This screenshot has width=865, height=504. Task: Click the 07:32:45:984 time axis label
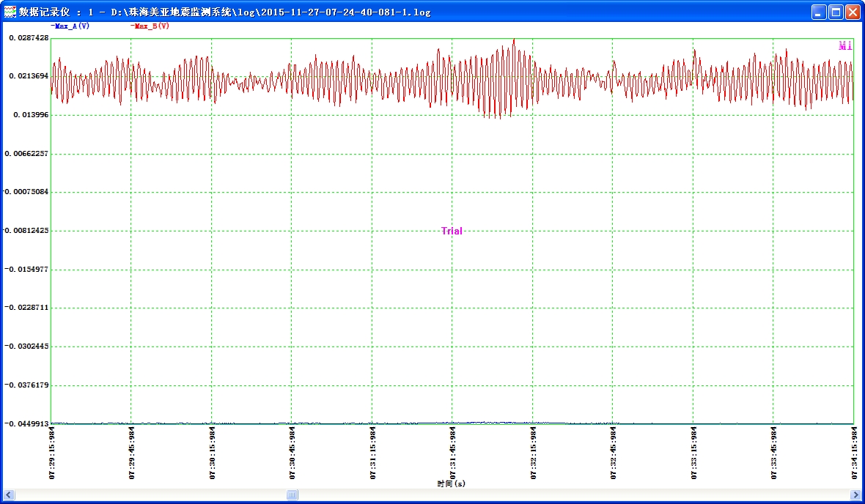tap(614, 453)
